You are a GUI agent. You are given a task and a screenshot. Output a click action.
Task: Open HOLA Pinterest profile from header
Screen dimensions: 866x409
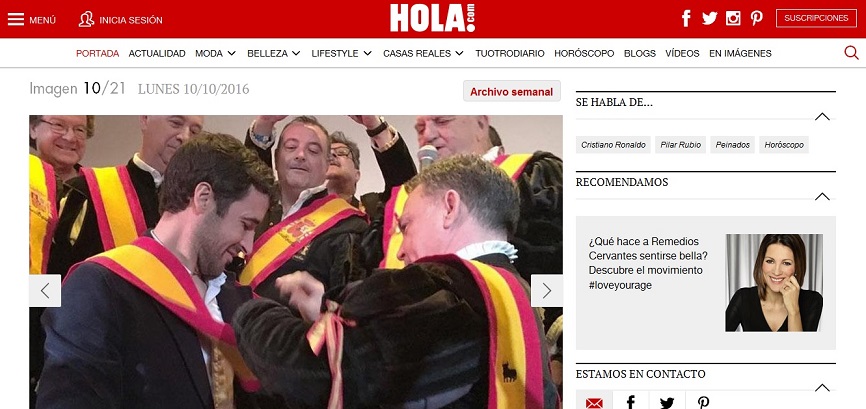point(757,18)
